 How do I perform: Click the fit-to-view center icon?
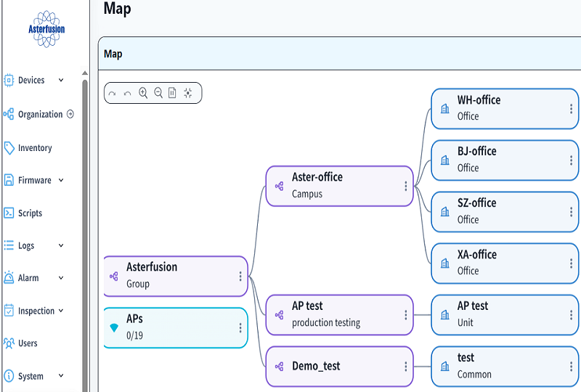click(188, 93)
